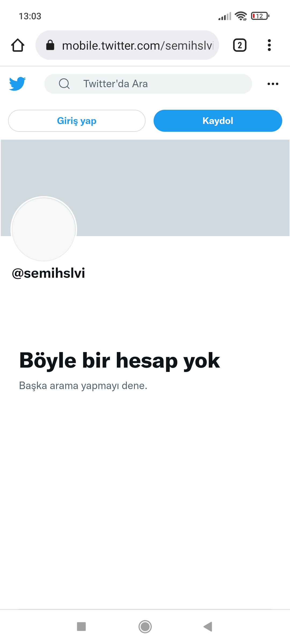Tap the magnifier icon in Twitter search

pyautogui.click(x=64, y=84)
